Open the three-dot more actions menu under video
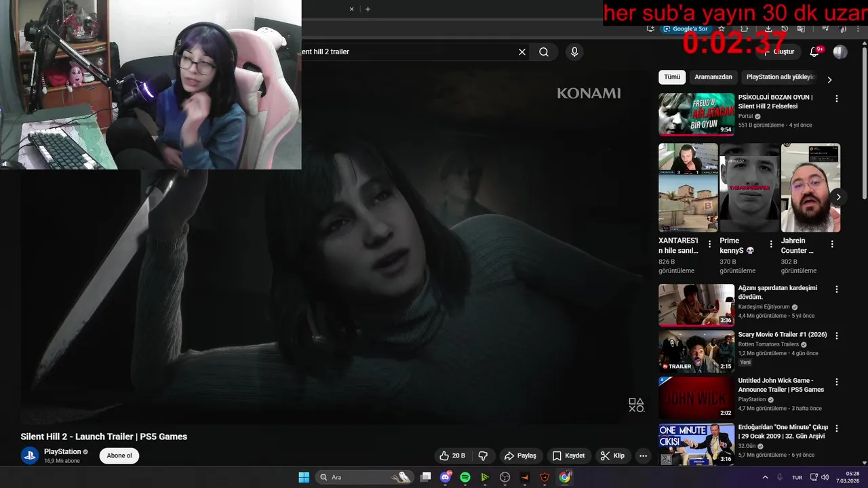868x488 pixels. click(643, 456)
